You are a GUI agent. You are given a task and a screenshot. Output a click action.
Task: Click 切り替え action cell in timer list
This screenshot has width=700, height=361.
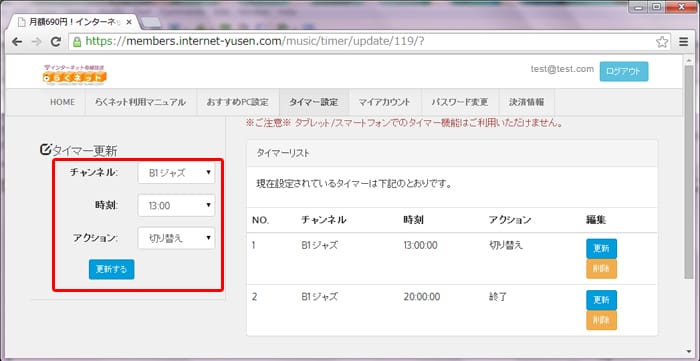(x=506, y=245)
